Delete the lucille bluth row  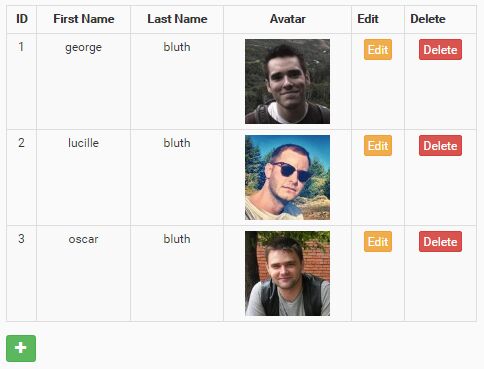click(x=440, y=145)
